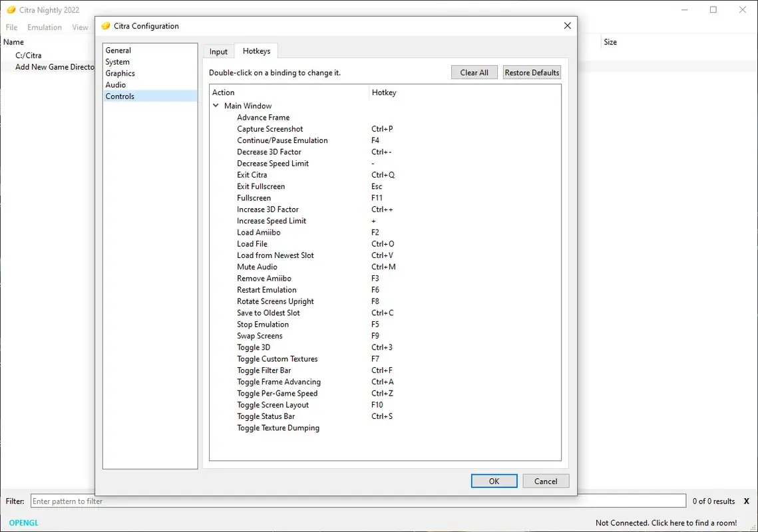Click the OPENGL indicator in the status bar
Image resolution: width=758 pixels, height=532 pixels.
click(x=22, y=523)
